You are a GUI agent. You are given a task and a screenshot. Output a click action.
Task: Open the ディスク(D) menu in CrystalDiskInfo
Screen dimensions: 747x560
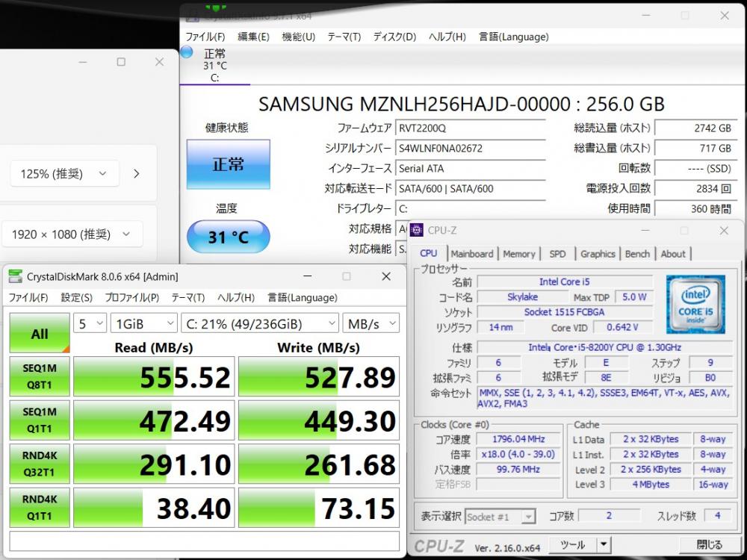[x=394, y=37]
